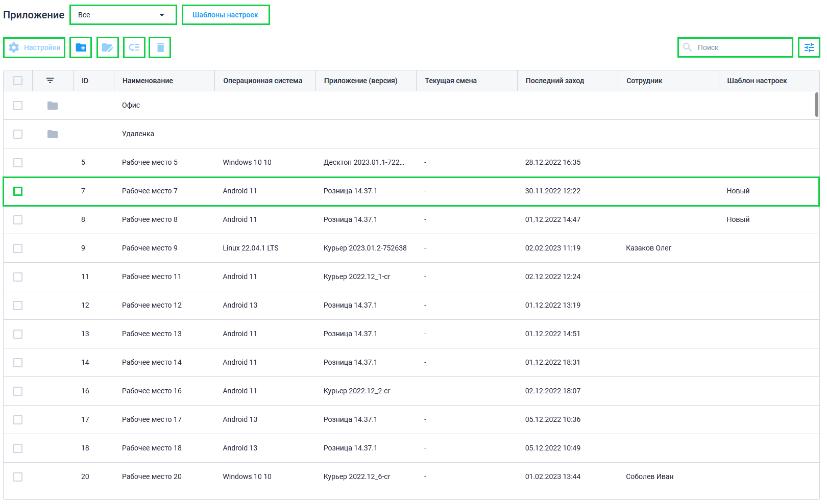Click Рабочее место 18 name
This screenshot has height=504, width=827.
click(152, 448)
